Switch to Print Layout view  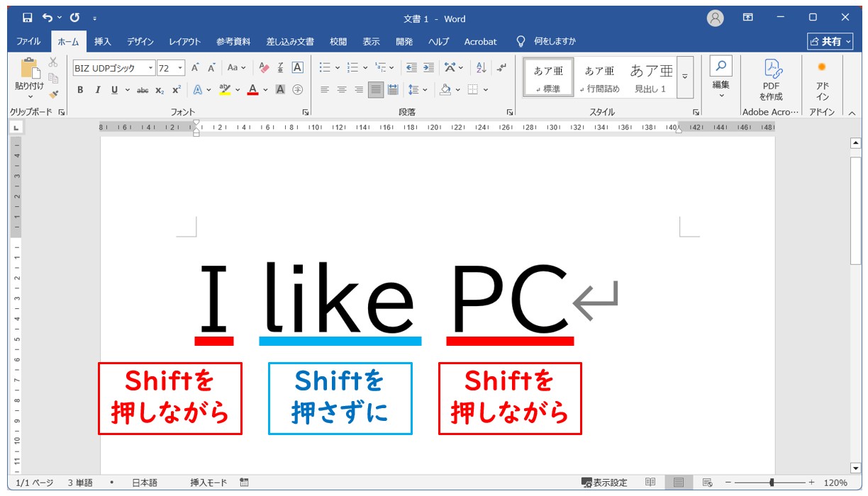(x=679, y=483)
